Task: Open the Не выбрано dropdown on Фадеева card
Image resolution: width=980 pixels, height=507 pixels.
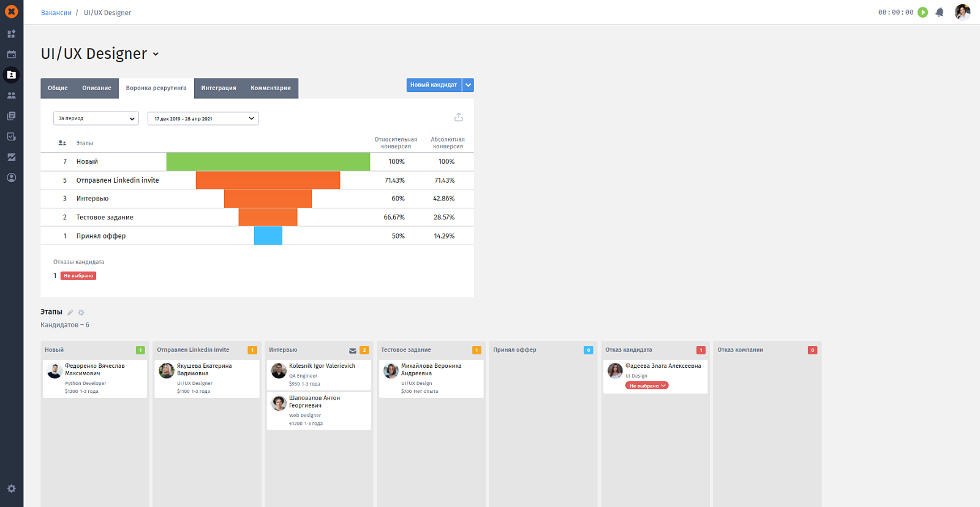Action: click(647, 386)
